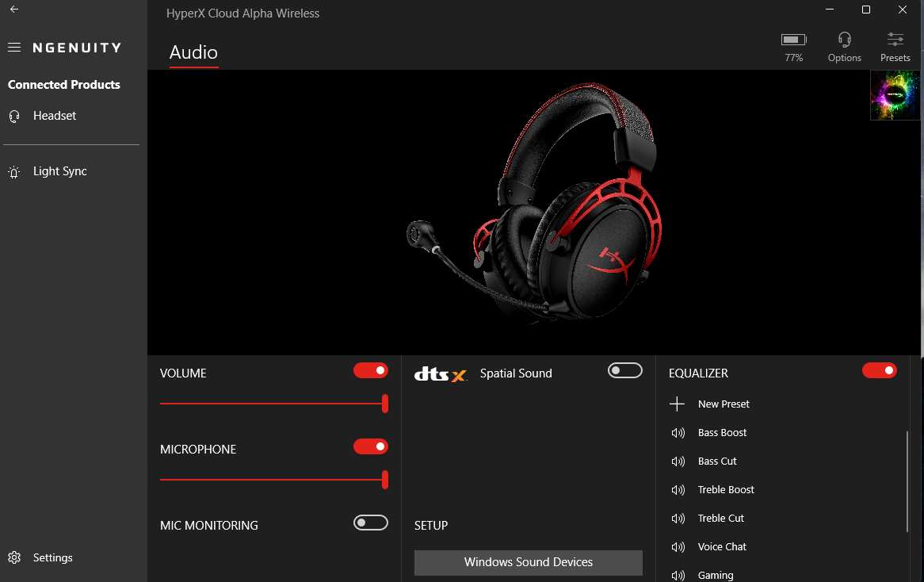Click the Volume slider handle
This screenshot has width=924, height=582.
click(x=385, y=404)
